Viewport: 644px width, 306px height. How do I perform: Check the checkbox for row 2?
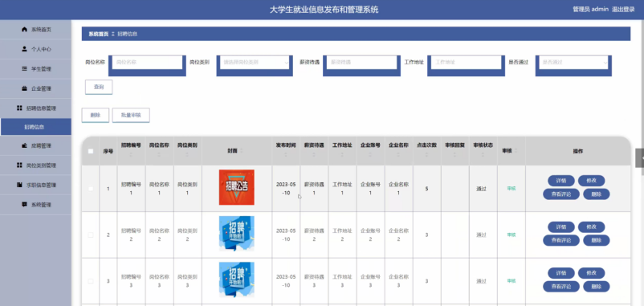(91, 235)
